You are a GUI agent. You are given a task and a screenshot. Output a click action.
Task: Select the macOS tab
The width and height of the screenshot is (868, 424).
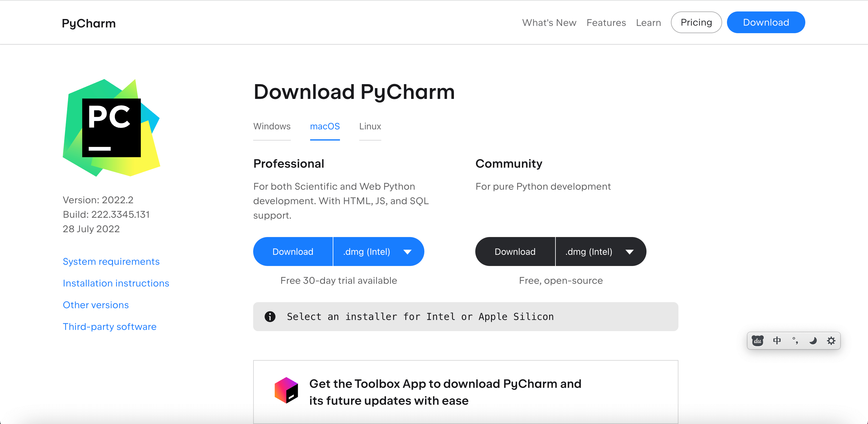click(x=325, y=126)
